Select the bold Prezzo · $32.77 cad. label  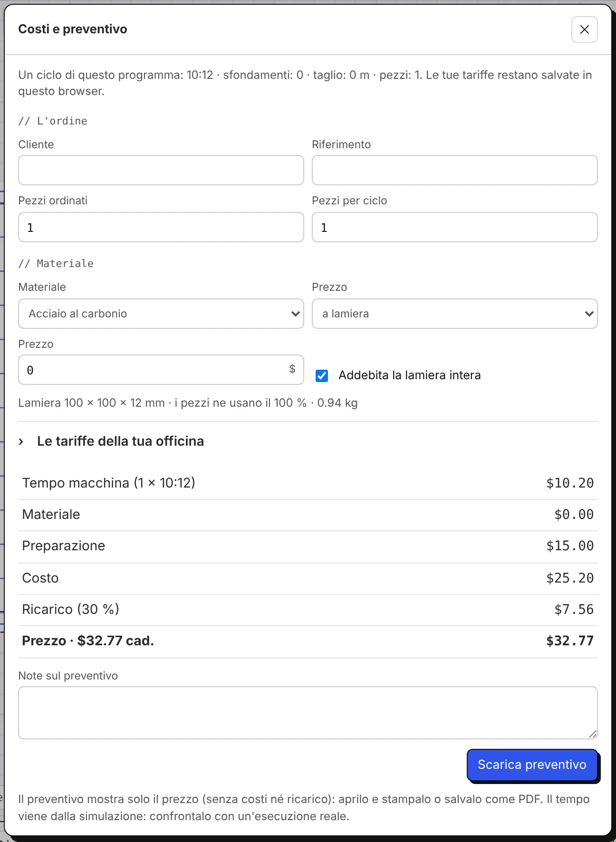[x=88, y=641]
